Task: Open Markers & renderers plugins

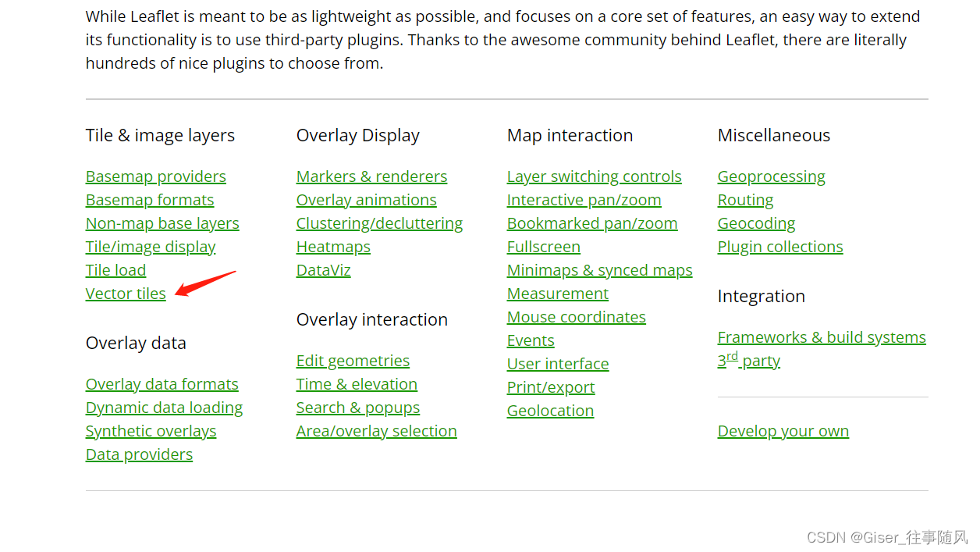Action: click(x=371, y=176)
